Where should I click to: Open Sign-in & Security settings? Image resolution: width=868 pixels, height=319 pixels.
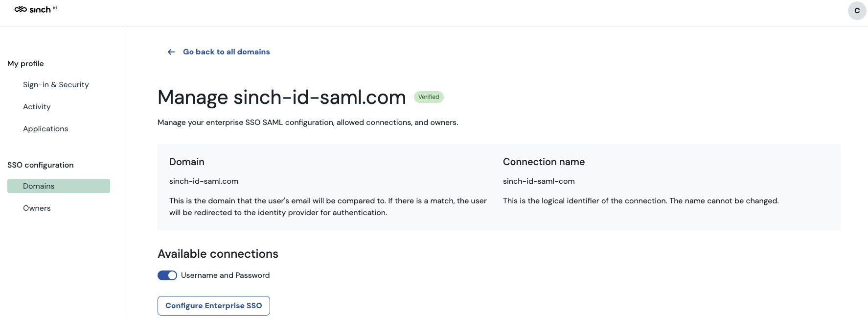tap(56, 85)
